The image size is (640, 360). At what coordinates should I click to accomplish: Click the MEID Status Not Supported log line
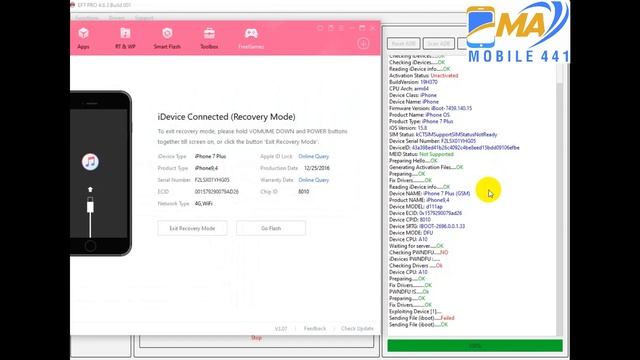pos(421,154)
